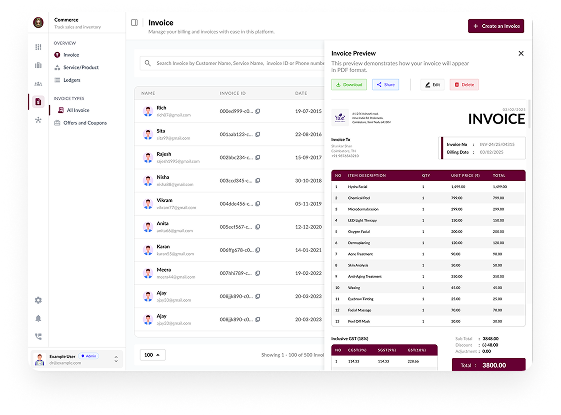Copy invoice ID for Sita
561x415 pixels.
point(258,135)
